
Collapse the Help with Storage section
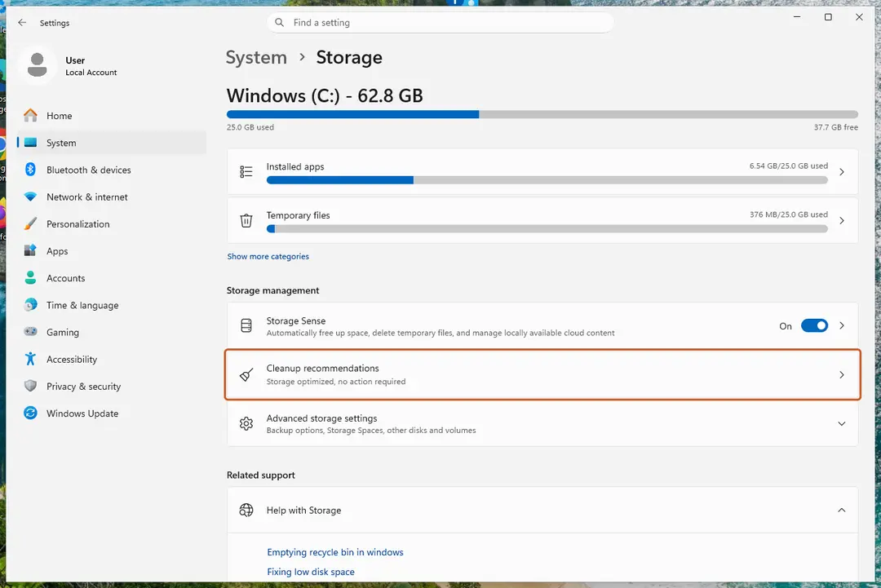coord(841,510)
